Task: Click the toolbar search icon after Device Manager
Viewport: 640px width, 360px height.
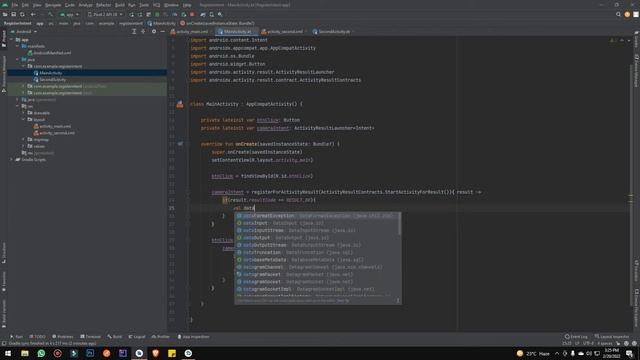Action: tap(220, 14)
